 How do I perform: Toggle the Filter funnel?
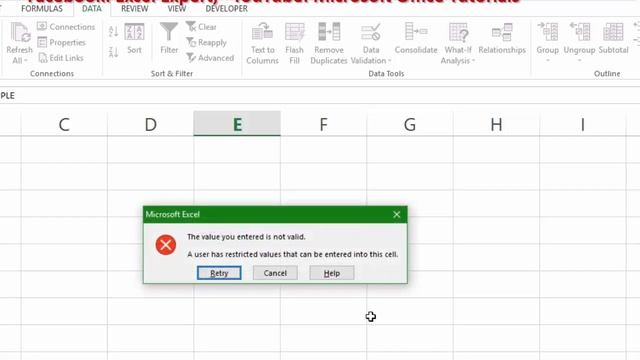(x=169, y=39)
